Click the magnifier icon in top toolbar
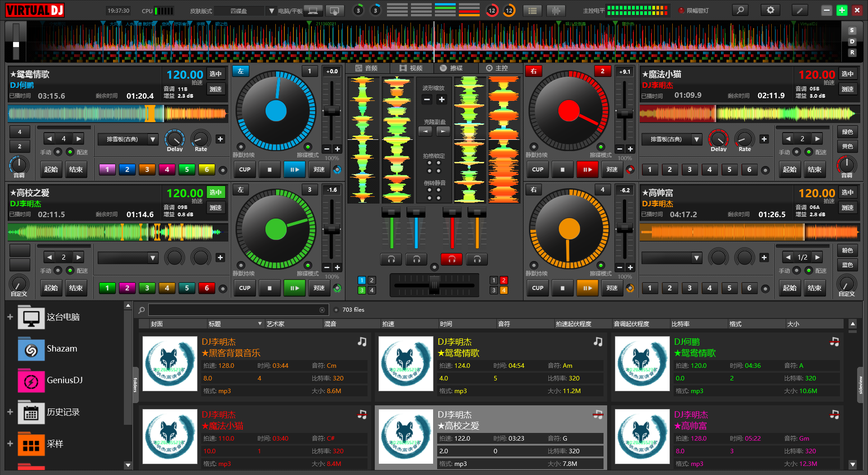 pyautogui.click(x=740, y=10)
